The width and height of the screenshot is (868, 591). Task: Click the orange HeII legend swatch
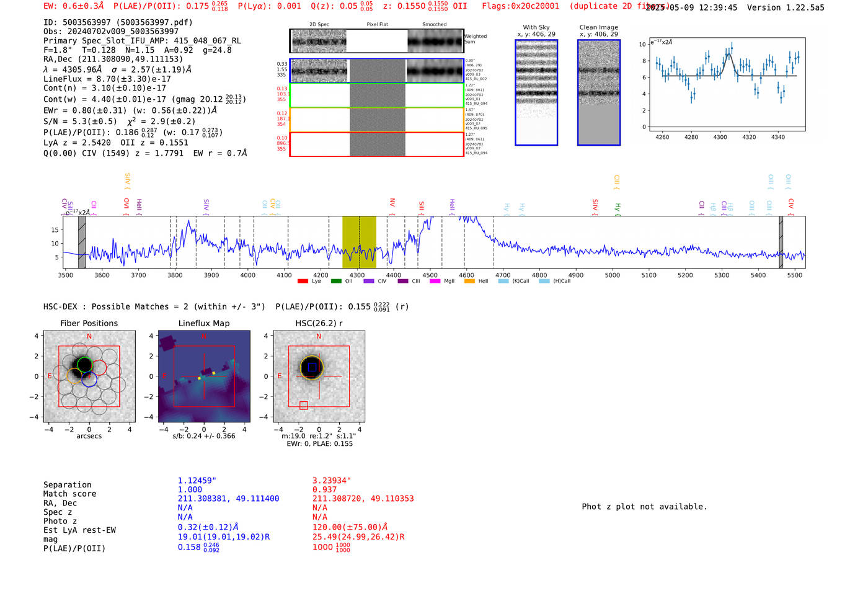(469, 281)
